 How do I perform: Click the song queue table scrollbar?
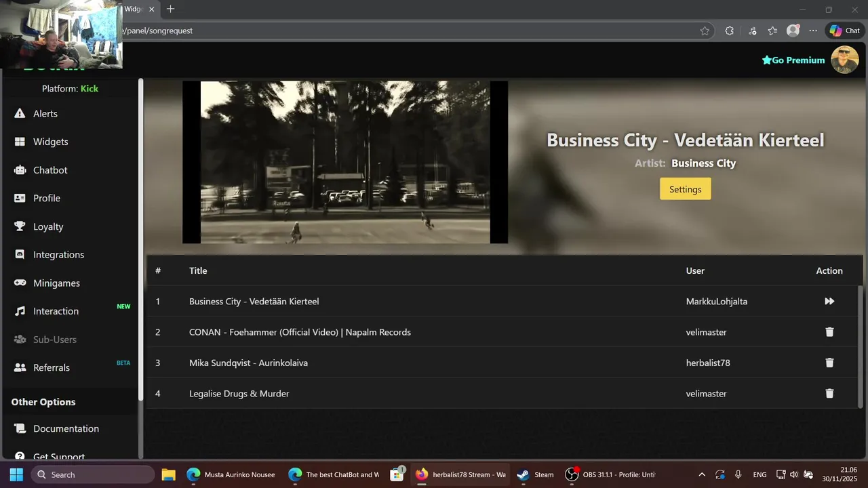(861, 346)
